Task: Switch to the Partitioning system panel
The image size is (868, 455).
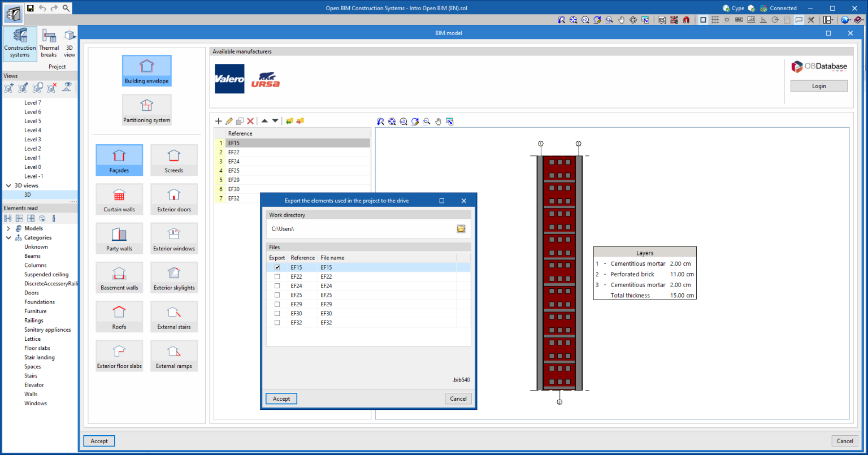Action: click(146, 109)
